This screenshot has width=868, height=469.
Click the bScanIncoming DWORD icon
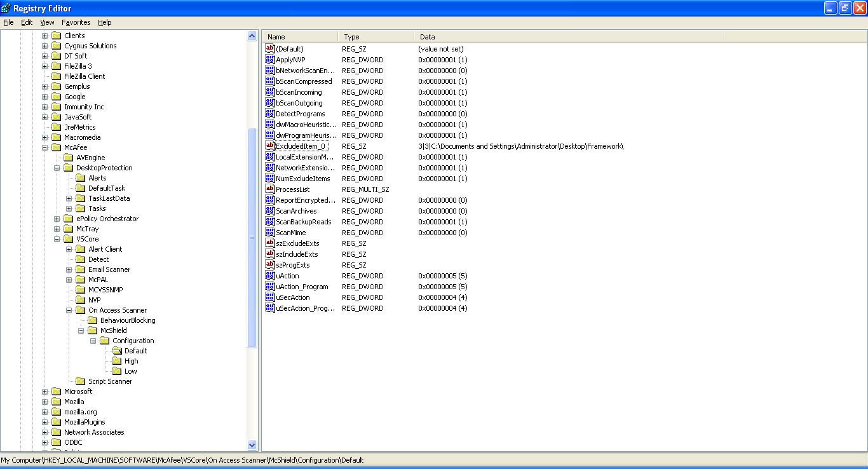click(270, 92)
